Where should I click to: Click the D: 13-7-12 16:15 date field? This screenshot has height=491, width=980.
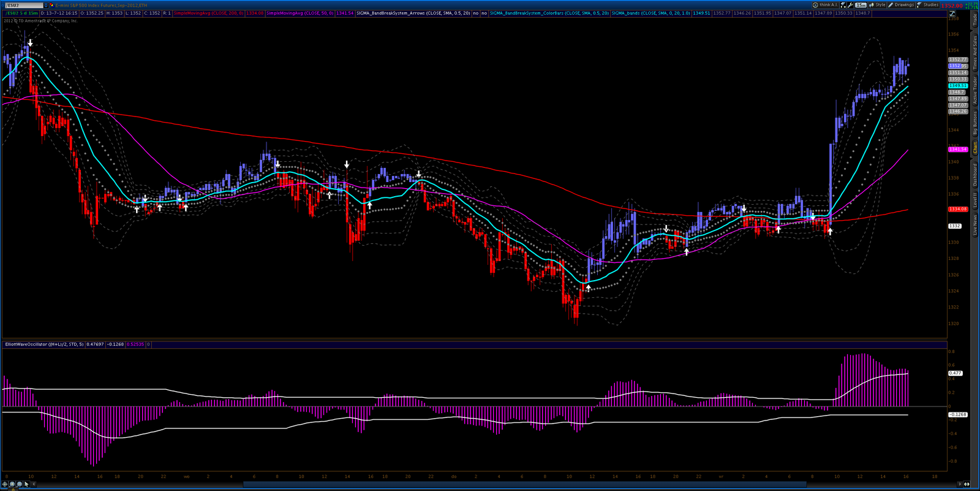pos(59,13)
